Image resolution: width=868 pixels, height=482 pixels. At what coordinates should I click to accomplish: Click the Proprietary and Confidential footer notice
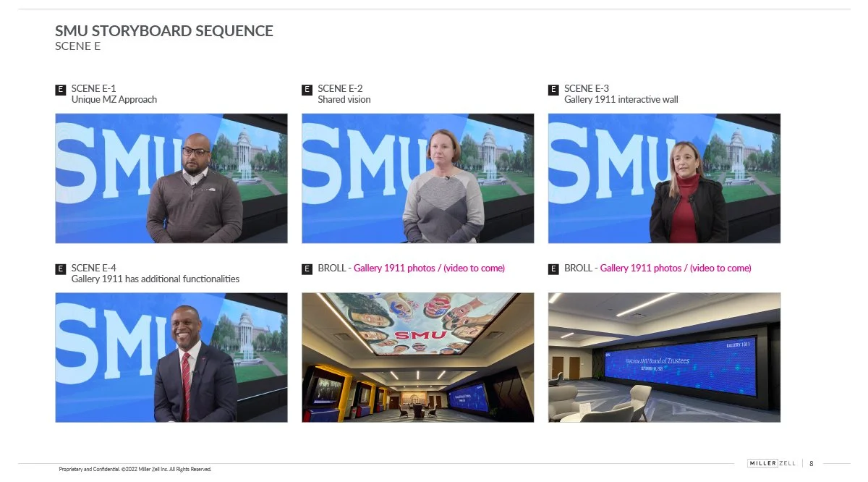tap(135, 470)
